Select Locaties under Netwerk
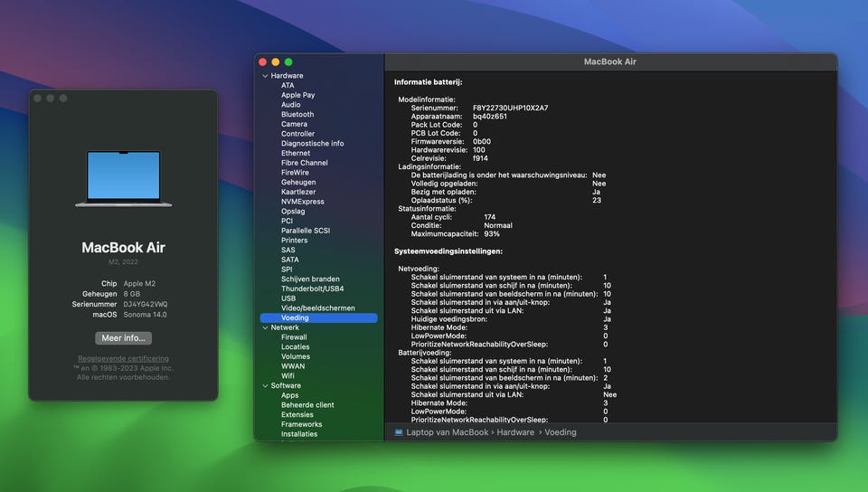The image size is (868, 492). [295, 346]
